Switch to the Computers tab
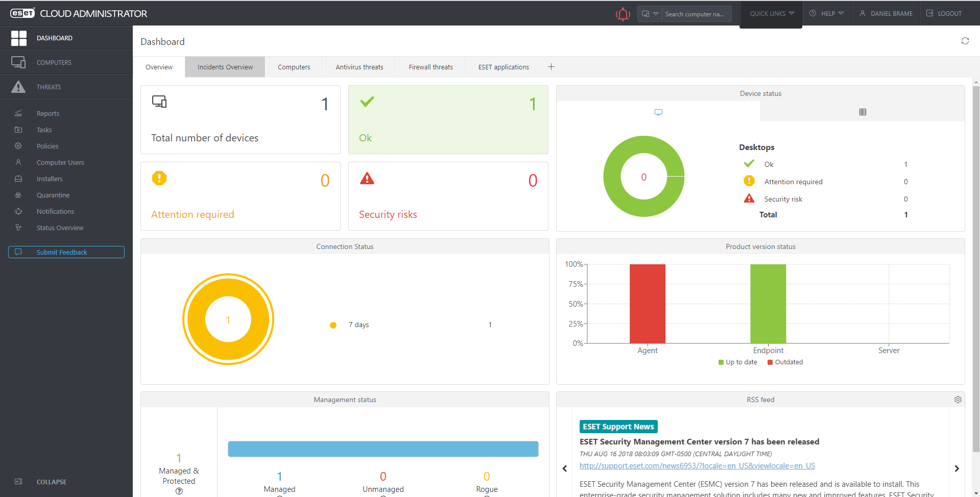 click(x=294, y=67)
